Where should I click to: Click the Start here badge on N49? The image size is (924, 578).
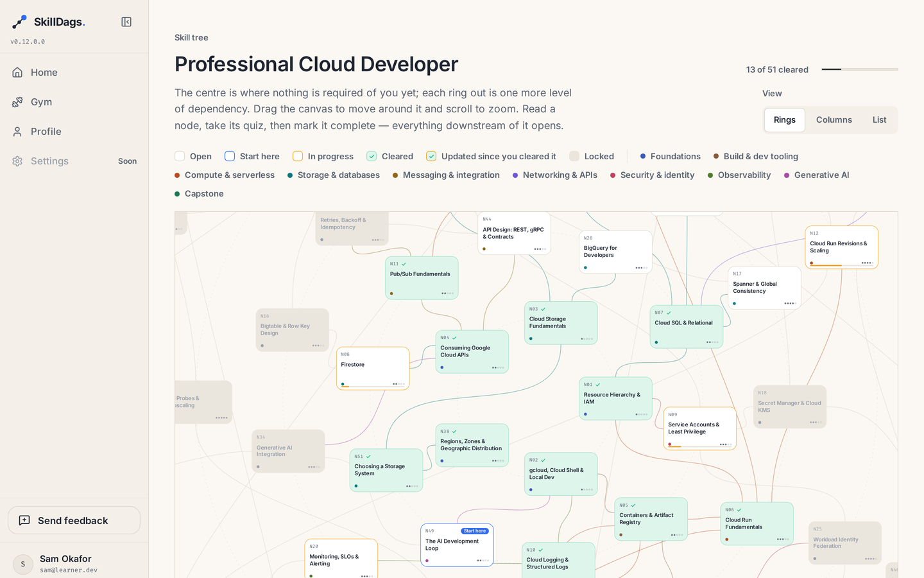pos(475,531)
